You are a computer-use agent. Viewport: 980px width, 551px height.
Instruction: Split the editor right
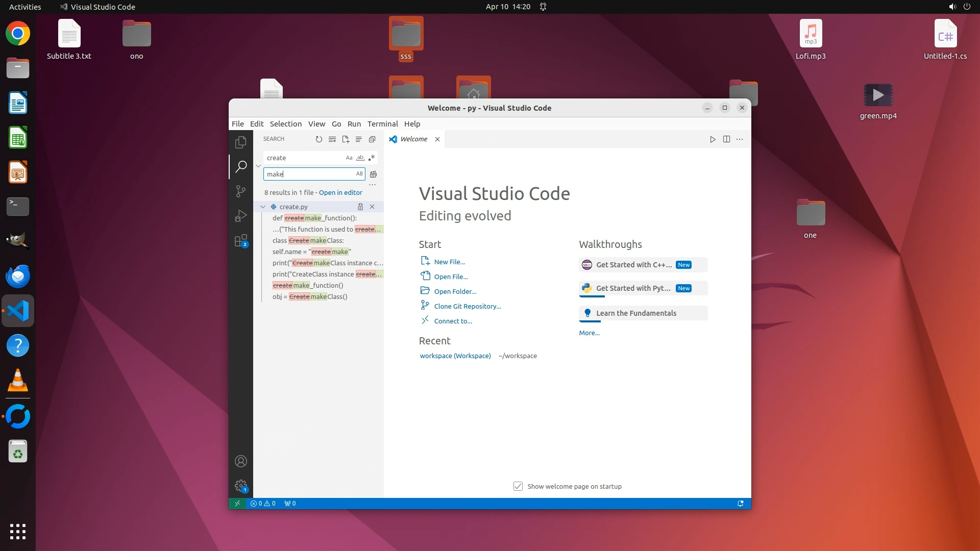click(726, 139)
